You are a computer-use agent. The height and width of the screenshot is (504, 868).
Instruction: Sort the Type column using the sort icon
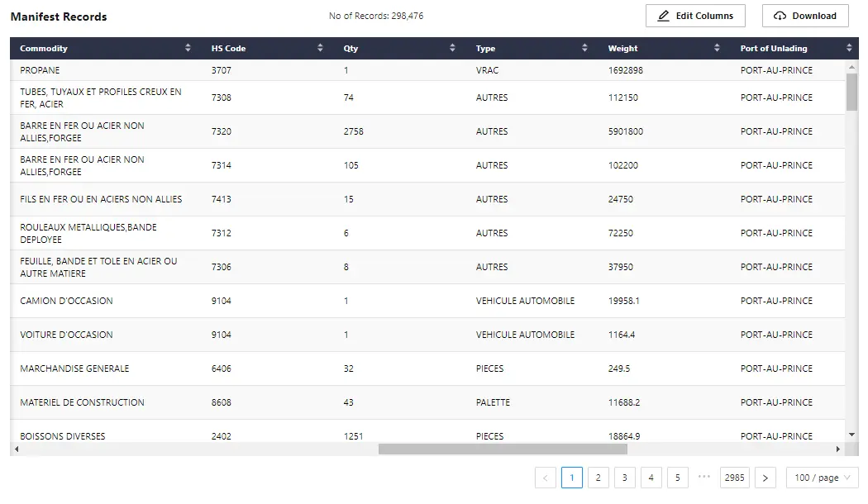(x=585, y=48)
